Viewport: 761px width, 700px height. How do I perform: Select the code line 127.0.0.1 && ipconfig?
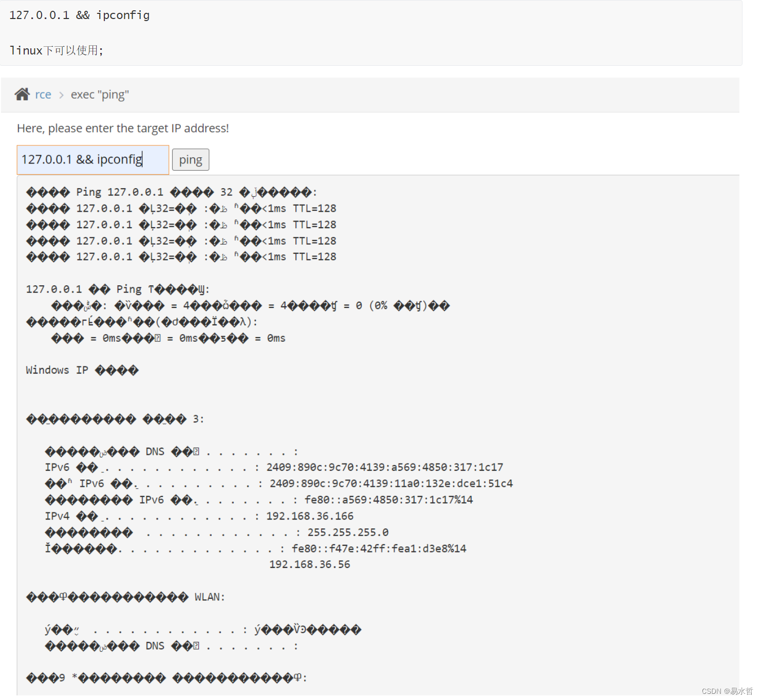(80, 15)
